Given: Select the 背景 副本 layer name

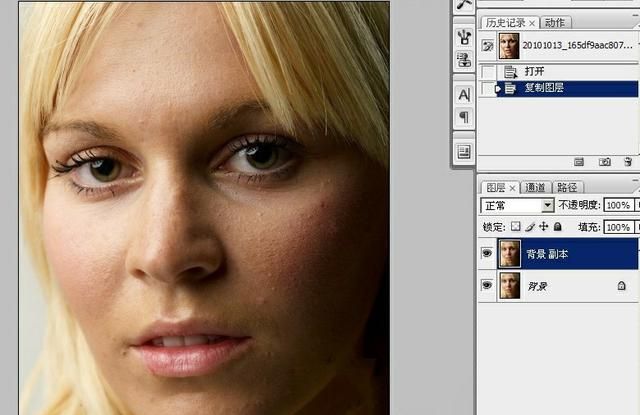Looking at the screenshot, I should [x=547, y=254].
